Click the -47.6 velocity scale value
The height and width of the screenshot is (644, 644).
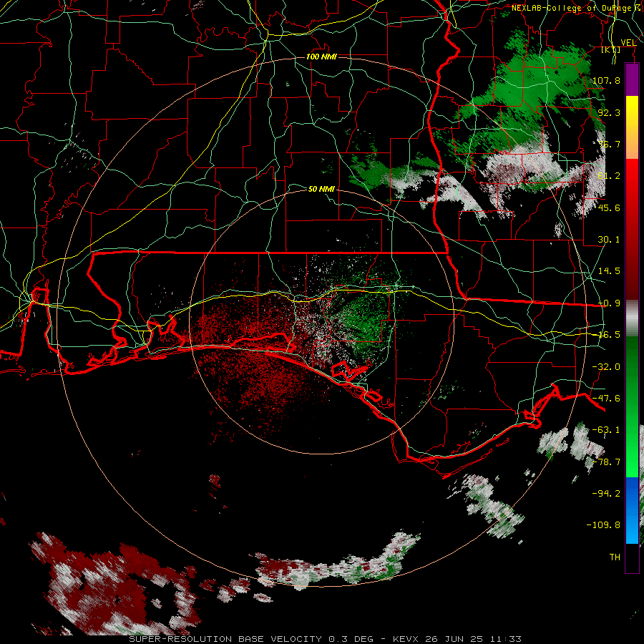pos(606,399)
